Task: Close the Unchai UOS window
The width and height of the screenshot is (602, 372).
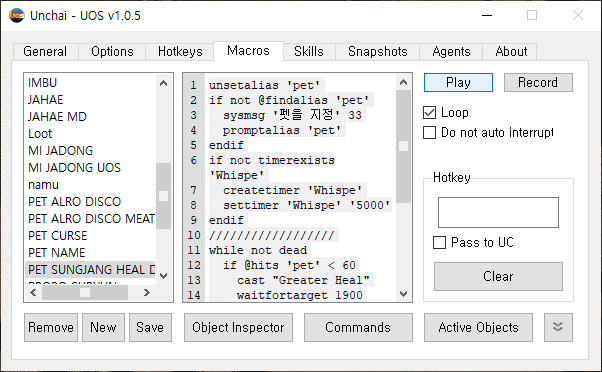Action: coord(578,15)
